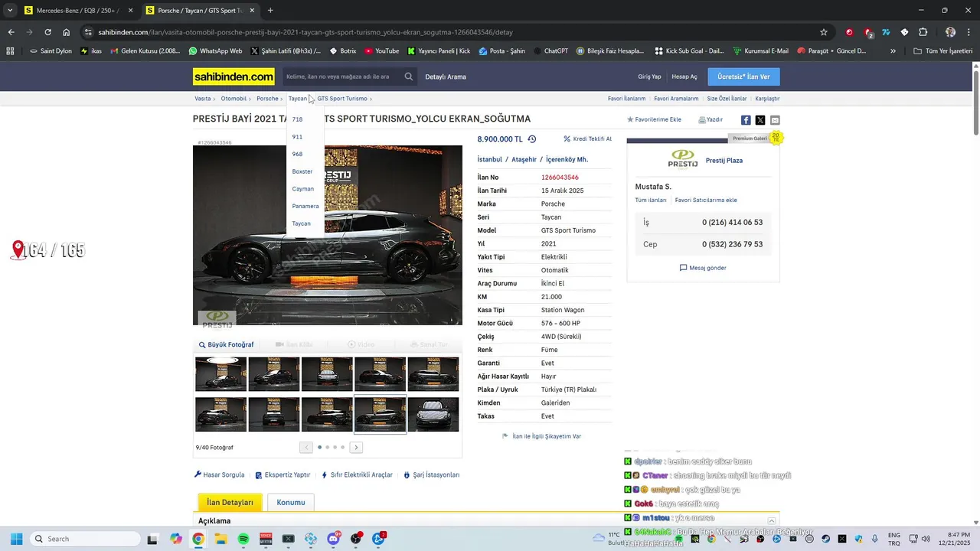Go to previous photo thumbnails page
This screenshot has width=980, height=551.
pyautogui.click(x=306, y=447)
